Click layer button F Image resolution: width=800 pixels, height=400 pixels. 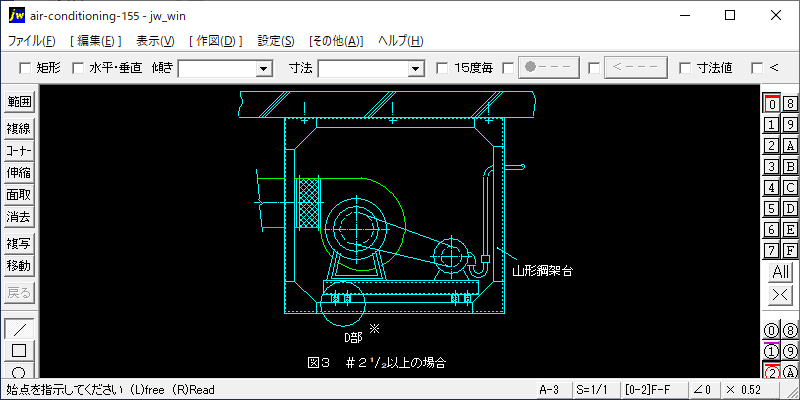(x=790, y=251)
